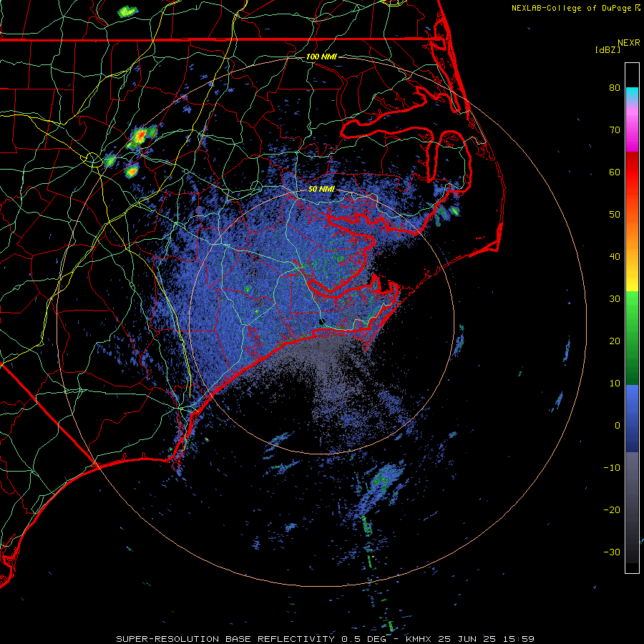Screen dimensions: 644x644
Task: Click the 50 NMI range ring label
Action: (x=321, y=189)
